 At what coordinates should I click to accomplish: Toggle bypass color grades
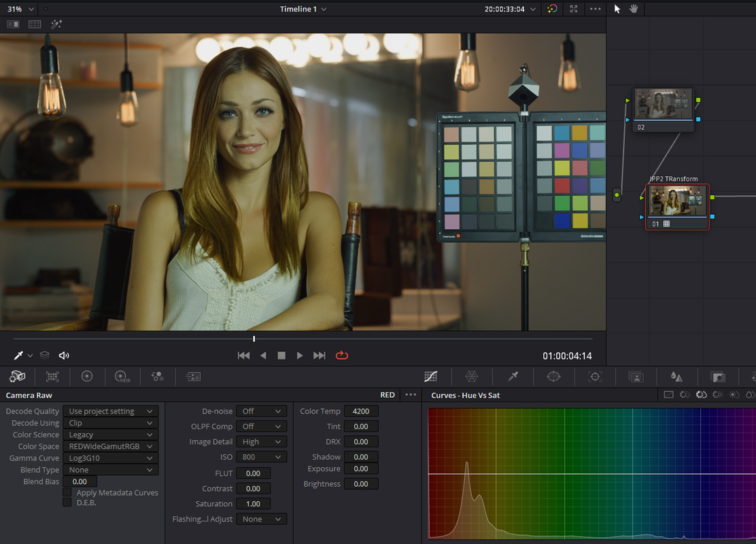(x=552, y=9)
